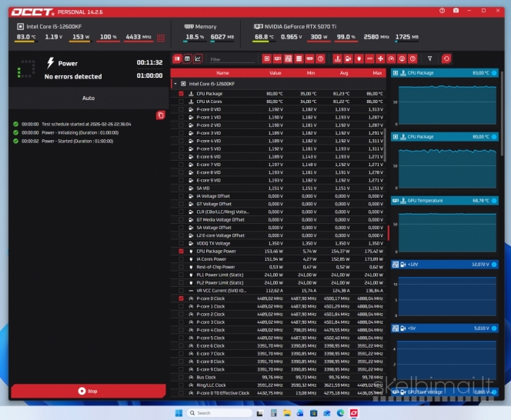Change color dot of CPU Package 80,00 °C graph
The image size is (511, 420).
[x=494, y=137]
